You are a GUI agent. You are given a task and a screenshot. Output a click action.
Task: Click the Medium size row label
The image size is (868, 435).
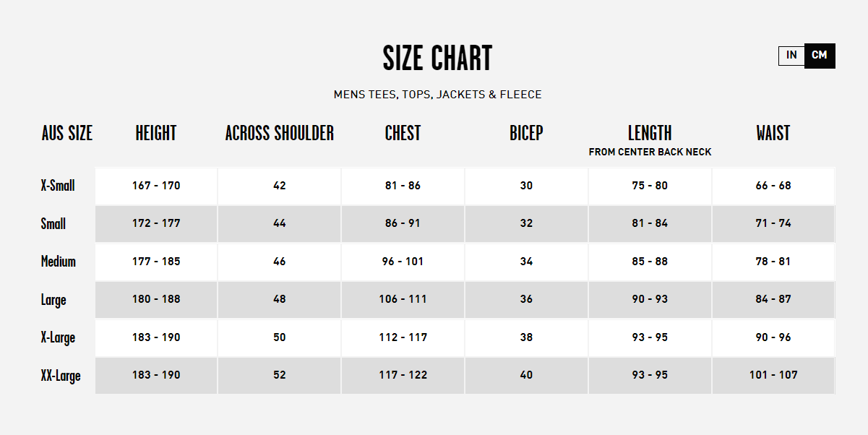point(58,262)
